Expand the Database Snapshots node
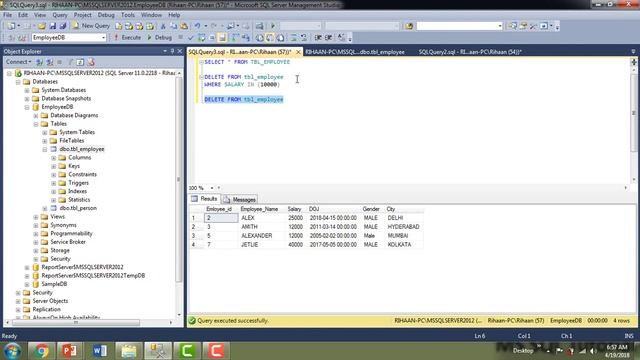Image resolution: width=640 pixels, height=360 pixels. click(27, 99)
